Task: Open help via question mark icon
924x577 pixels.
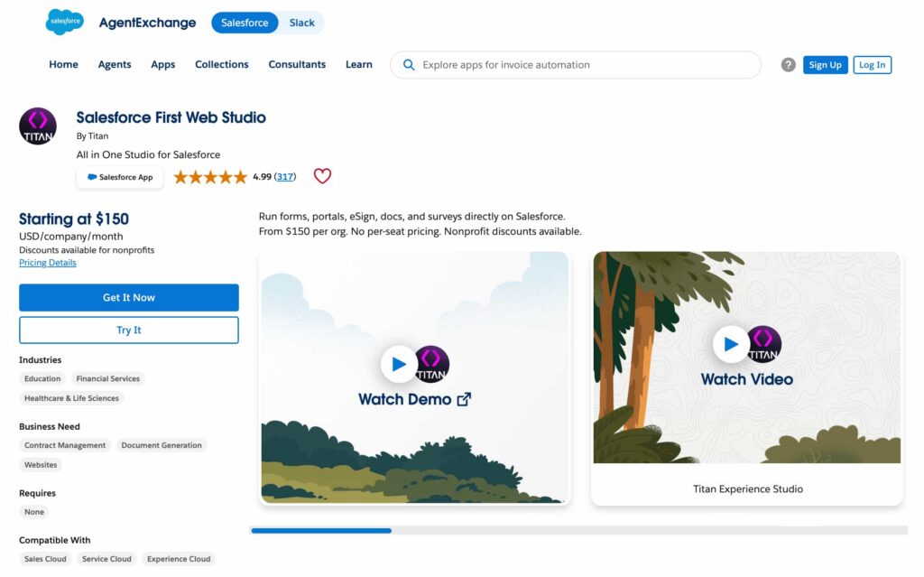Action: (788, 65)
